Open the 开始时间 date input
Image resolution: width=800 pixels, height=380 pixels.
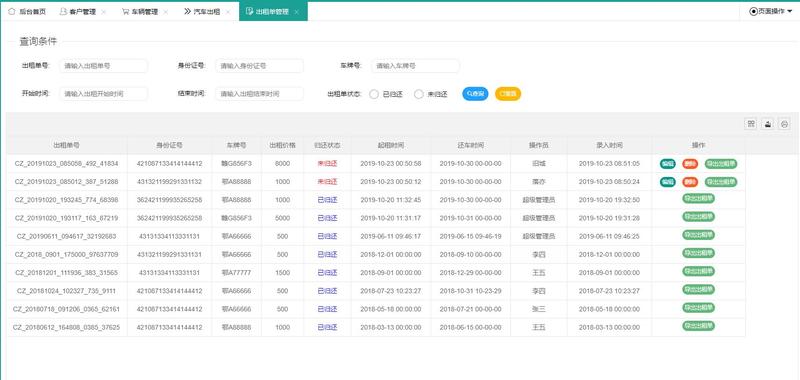(x=104, y=94)
